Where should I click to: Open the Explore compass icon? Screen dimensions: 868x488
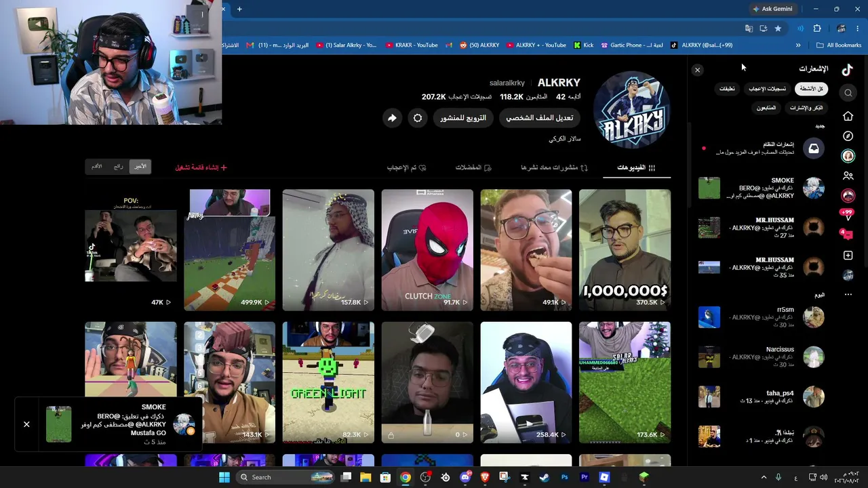[x=848, y=136]
